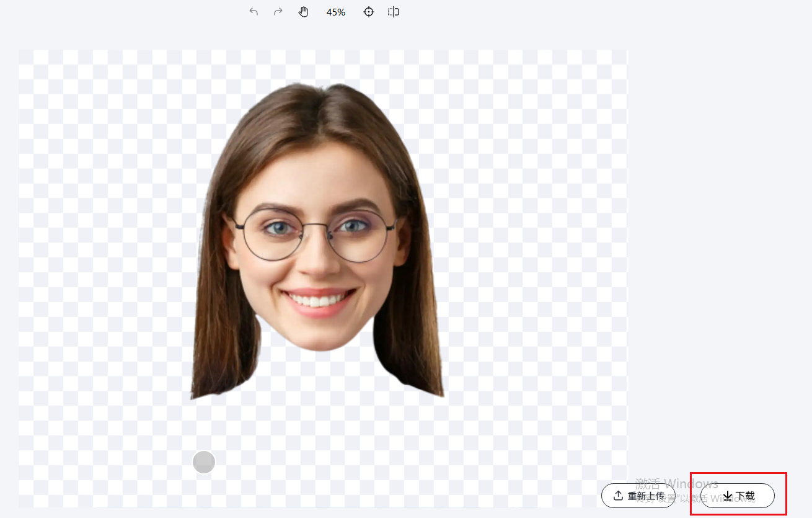The width and height of the screenshot is (812, 518).
Task: Click the upload arrow icon in 重新上传
Action: (618, 496)
